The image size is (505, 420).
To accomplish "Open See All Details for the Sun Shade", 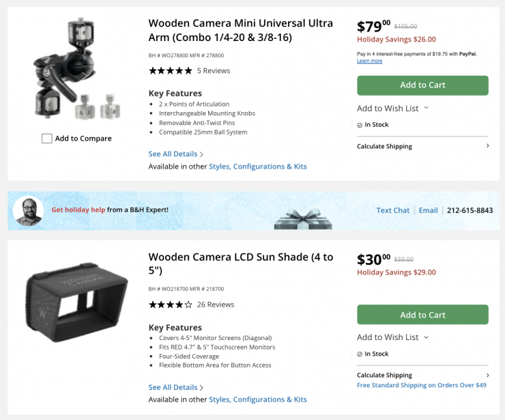I will pos(176,388).
